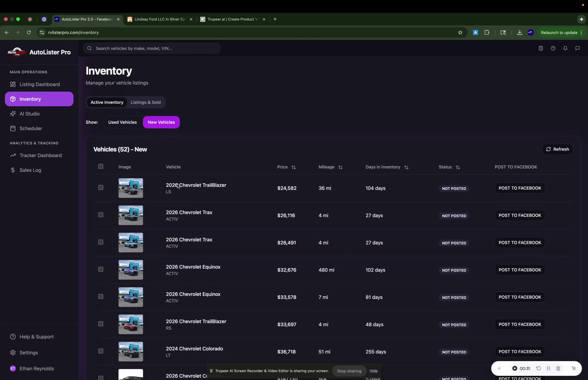Viewport: 588px width, 380px height.
Task: Sort inventory by Price column
Action: click(294, 167)
